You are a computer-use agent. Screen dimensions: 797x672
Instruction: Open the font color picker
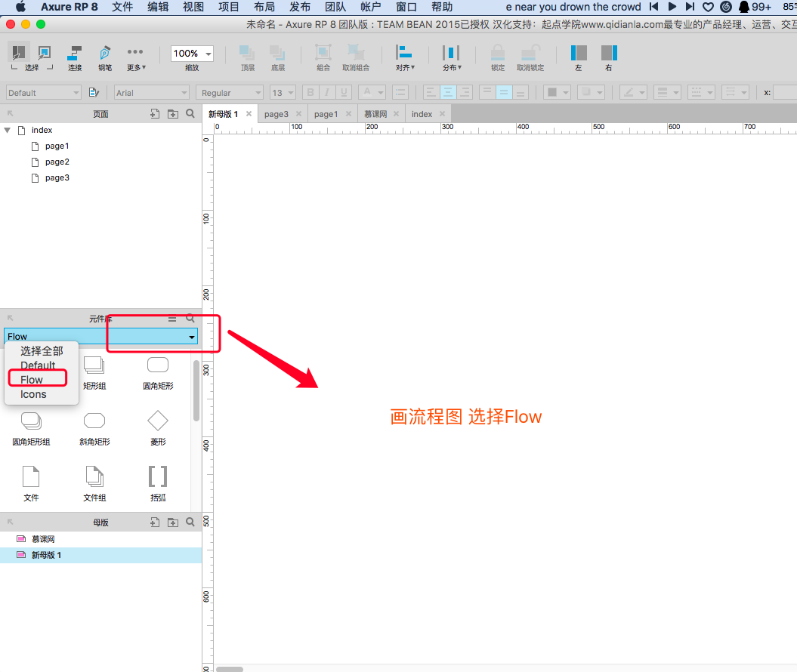(372, 92)
